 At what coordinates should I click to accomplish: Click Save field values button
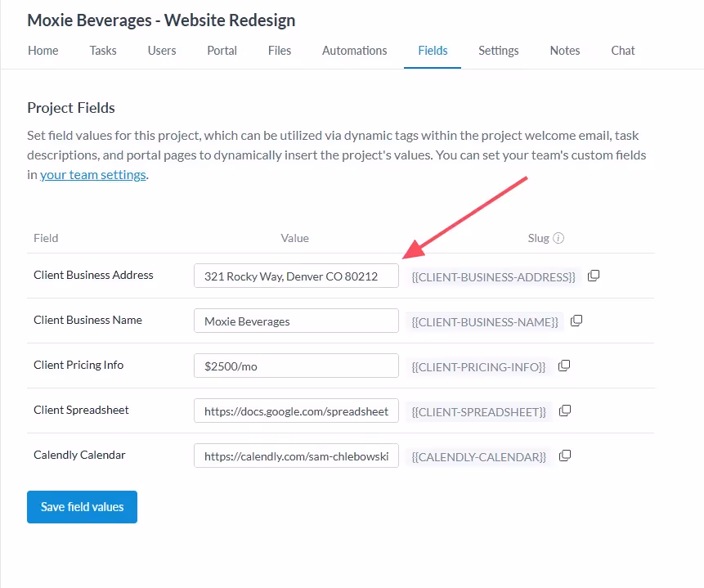point(82,507)
